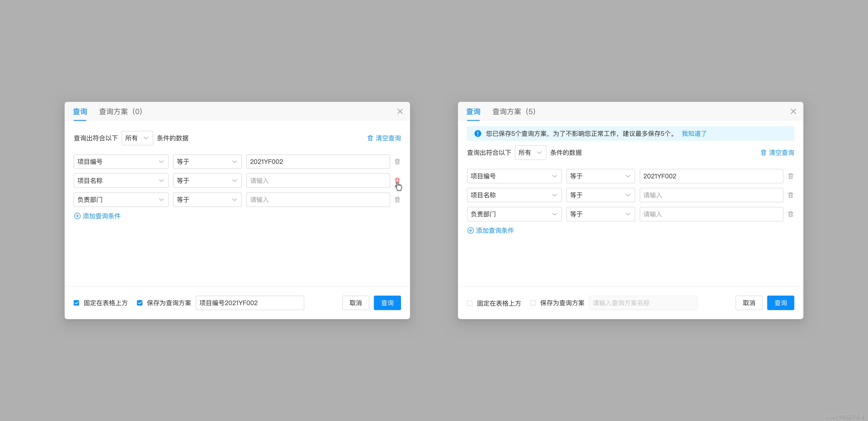Delete 负责部门 condition in right dialog
The width and height of the screenshot is (868, 421).
pyautogui.click(x=790, y=214)
